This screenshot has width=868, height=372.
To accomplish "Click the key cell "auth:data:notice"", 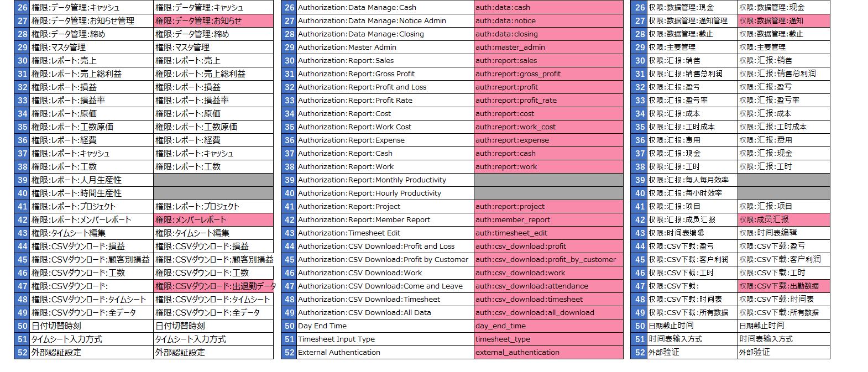I will point(548,21).
